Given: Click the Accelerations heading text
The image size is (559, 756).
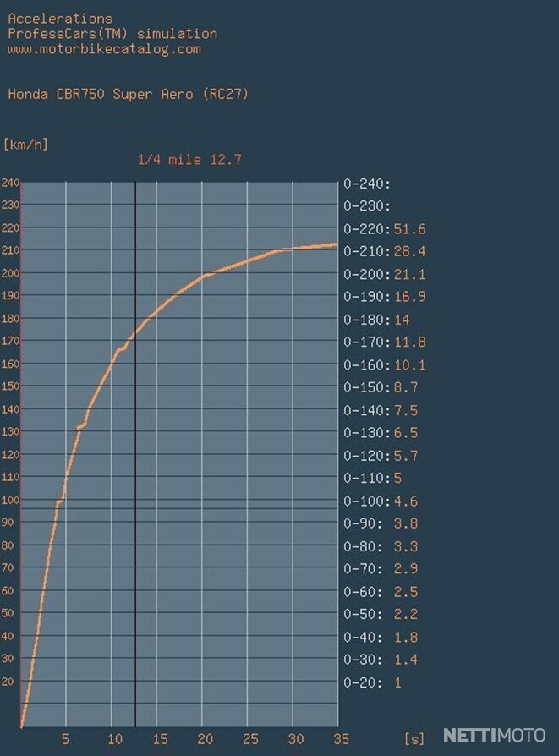Looking at the screenshot, I should point(59,18).
